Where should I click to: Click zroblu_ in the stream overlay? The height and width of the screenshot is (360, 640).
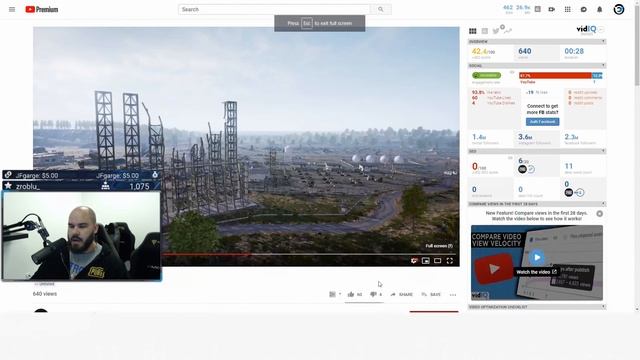(28, 187)
